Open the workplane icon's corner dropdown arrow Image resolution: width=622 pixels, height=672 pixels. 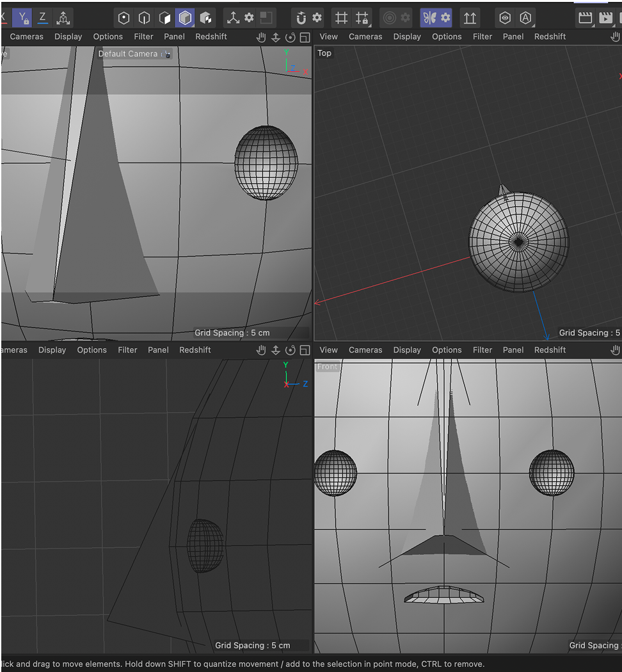click(369, 26)
